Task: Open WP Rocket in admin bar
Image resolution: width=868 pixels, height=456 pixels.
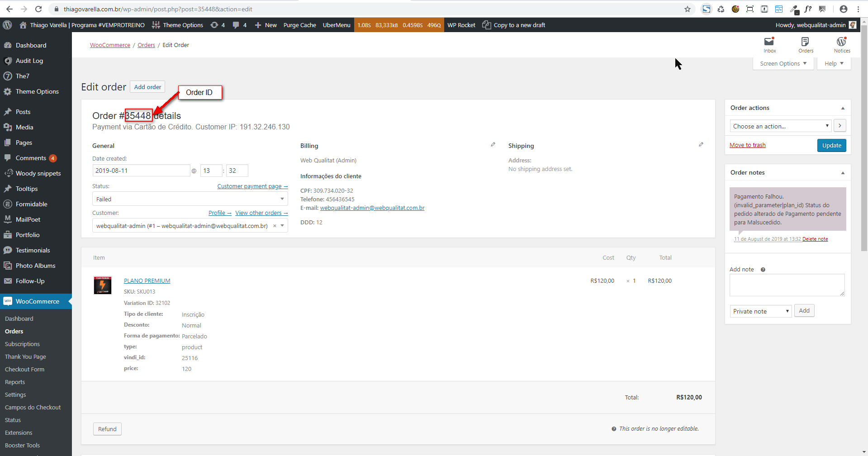Action: (x=461, y=25)
